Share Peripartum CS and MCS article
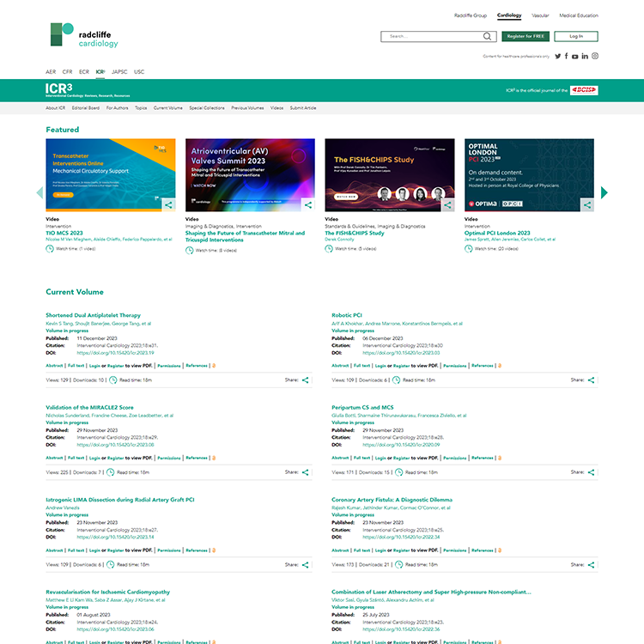This screenshot has width=644, height=644. point(591,472)
